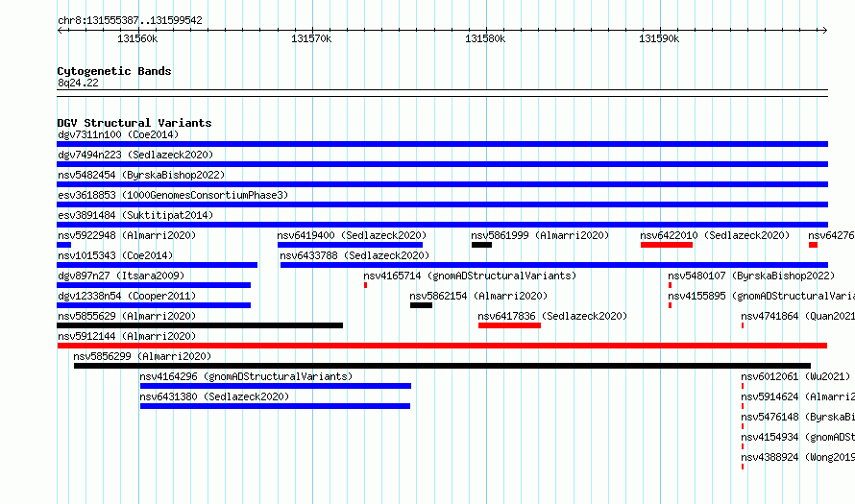Screen dimensions: 855x504
Task: Click the red marker under nsv4388924
Action: click(x=743, y=467)
